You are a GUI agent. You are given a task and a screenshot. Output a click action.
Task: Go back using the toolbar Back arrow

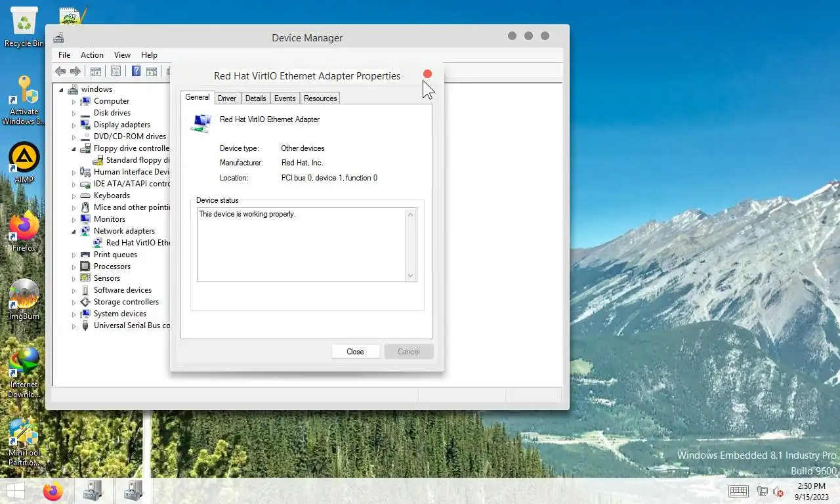[60, 72]
